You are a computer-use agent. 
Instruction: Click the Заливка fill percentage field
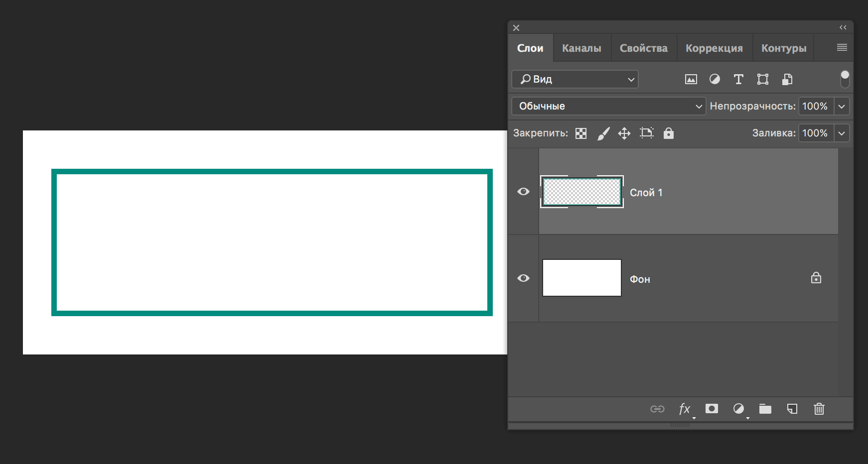point(815,133)
